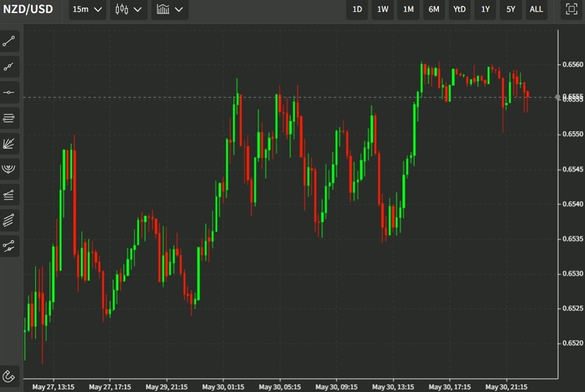Click the NZD/USD pair title
The width and height of the screenshot is (585, 392).
pos(28,9)
